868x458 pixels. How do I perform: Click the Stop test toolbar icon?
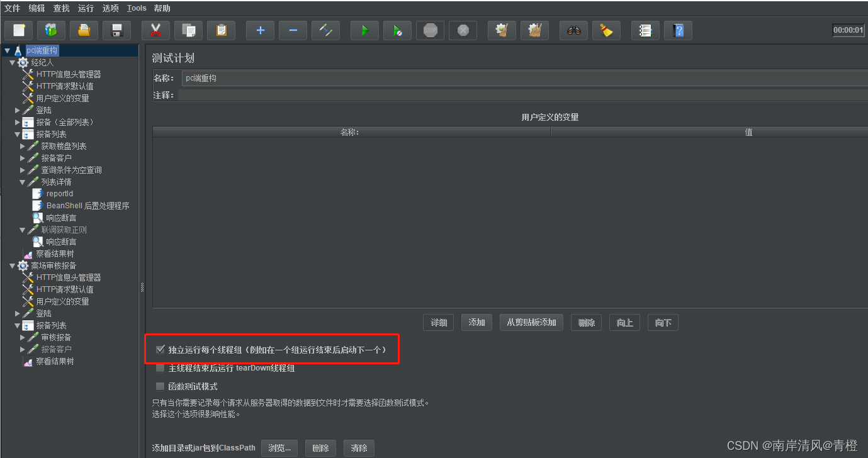(430, 30)
